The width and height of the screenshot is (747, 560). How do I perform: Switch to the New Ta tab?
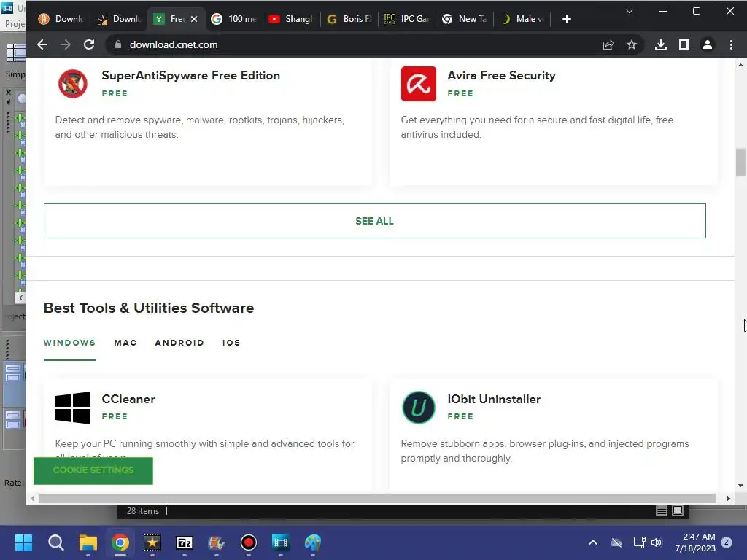tap(465, 19)
